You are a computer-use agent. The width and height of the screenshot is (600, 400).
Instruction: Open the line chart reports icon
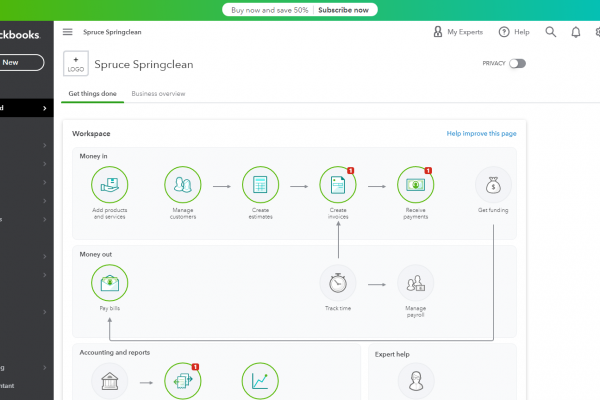[x=260, y=381]
